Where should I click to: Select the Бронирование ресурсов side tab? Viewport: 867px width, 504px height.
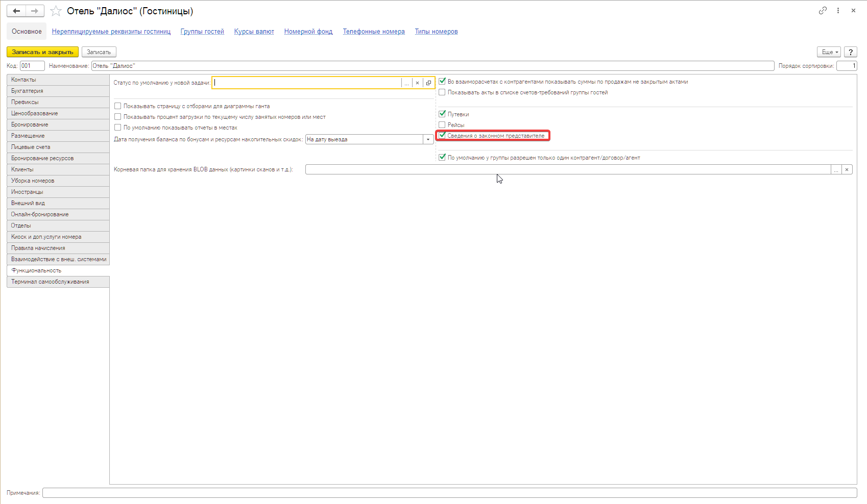(58, 158)
